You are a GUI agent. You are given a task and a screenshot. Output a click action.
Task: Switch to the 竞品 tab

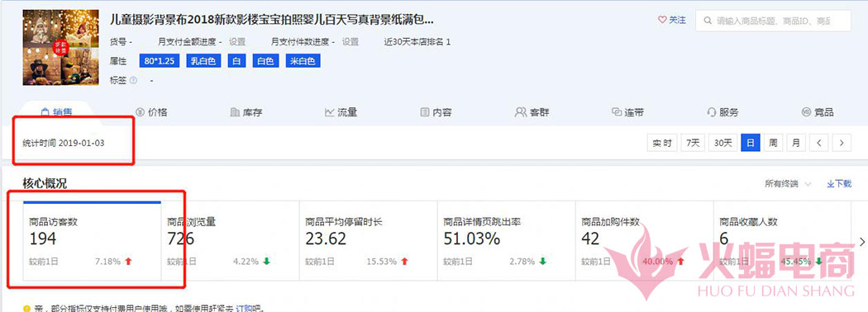pyautogui.click(x=818, y=112)
